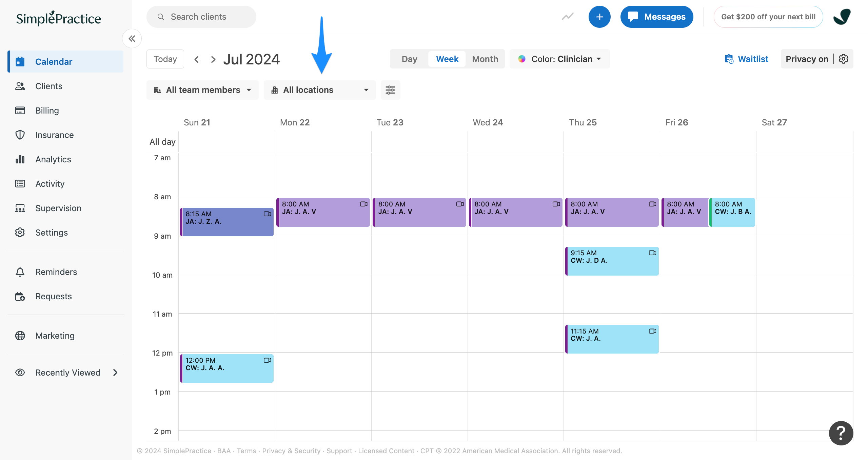The width and height of the screenshot is (868, 460).
Task: Open Monday 8:00 AM JA: J. A. V appointment
Action: [x=323, y=212]
